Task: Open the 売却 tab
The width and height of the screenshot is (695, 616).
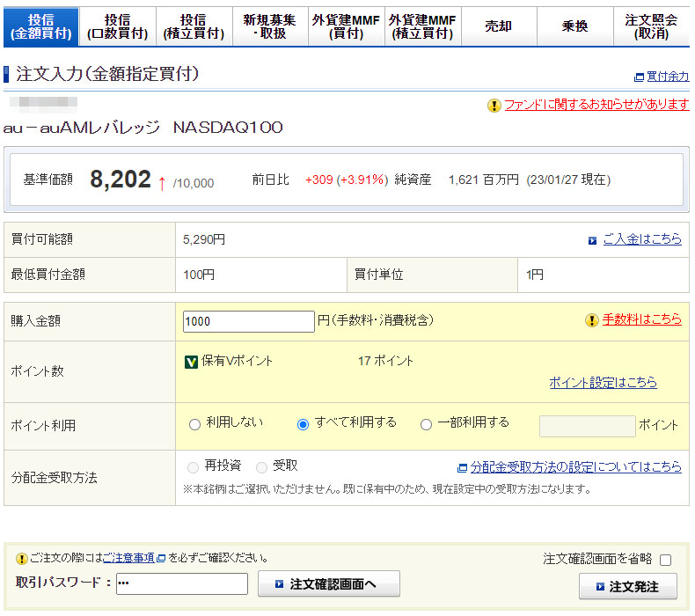Action: [498, 26]
